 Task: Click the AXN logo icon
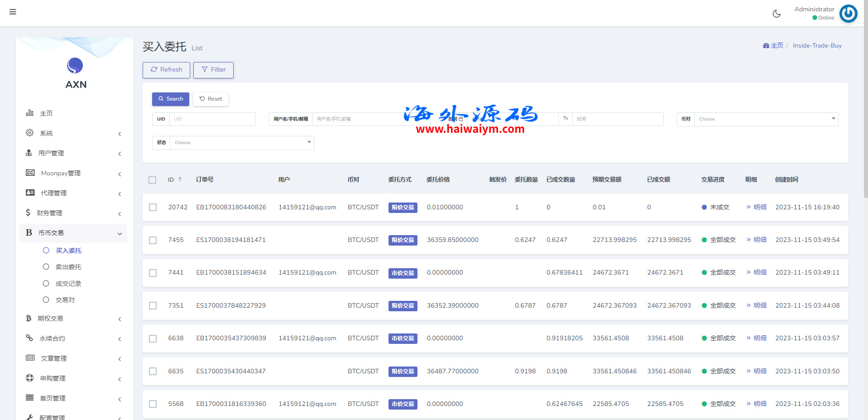click(x=75, y=66)
